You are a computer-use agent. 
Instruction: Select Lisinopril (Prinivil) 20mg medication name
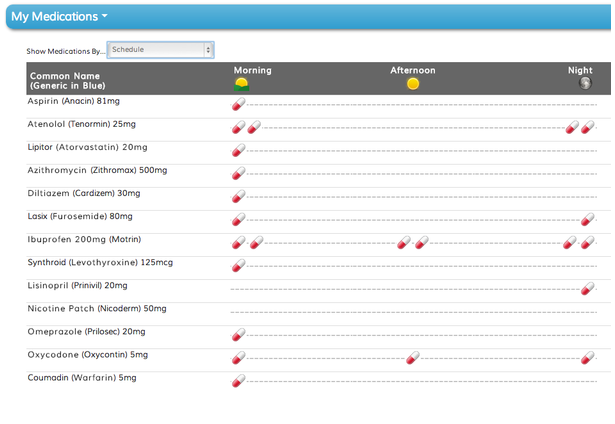77,286
